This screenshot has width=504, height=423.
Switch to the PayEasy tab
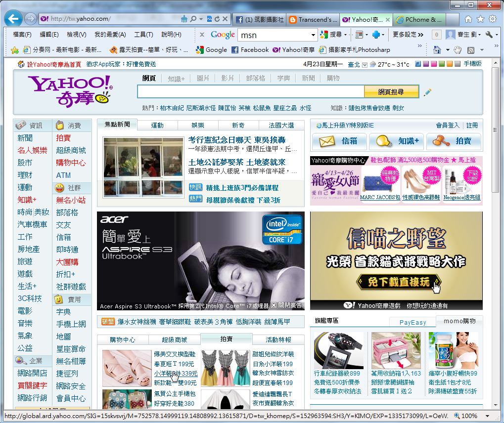click(x=412, y=322)
